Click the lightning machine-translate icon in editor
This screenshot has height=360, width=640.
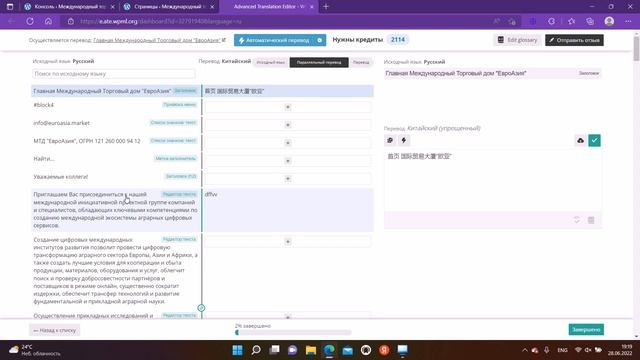click(404, 140)
